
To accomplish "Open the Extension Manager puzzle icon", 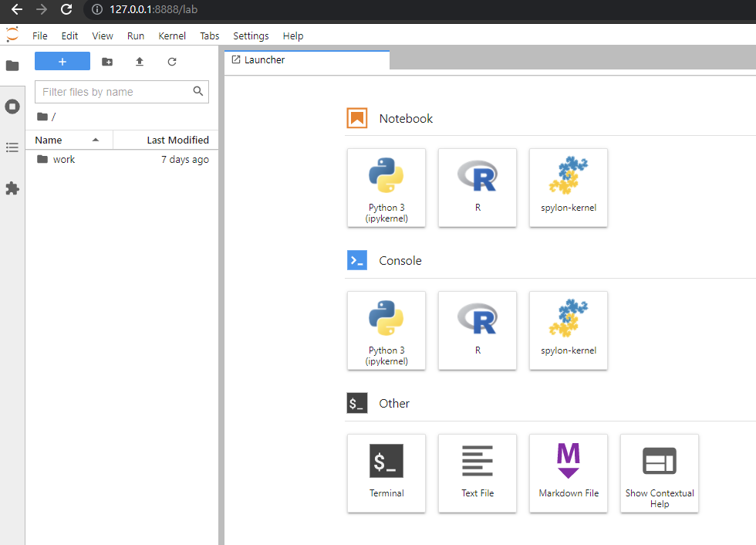I will click(x=12, y=188).
